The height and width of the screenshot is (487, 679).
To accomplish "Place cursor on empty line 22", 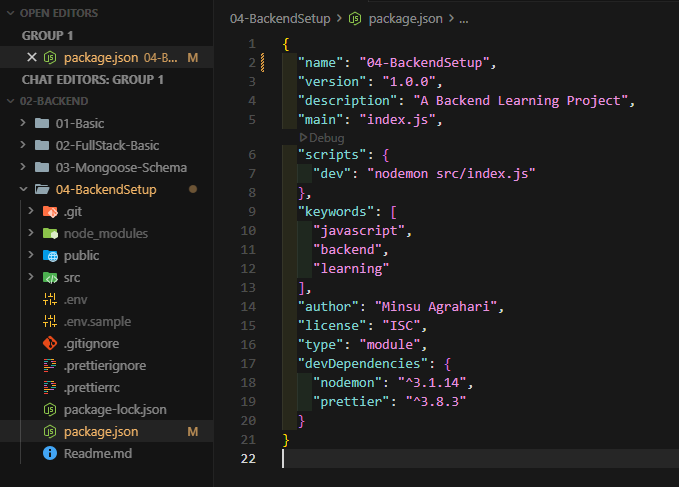I will coord(481,458).
